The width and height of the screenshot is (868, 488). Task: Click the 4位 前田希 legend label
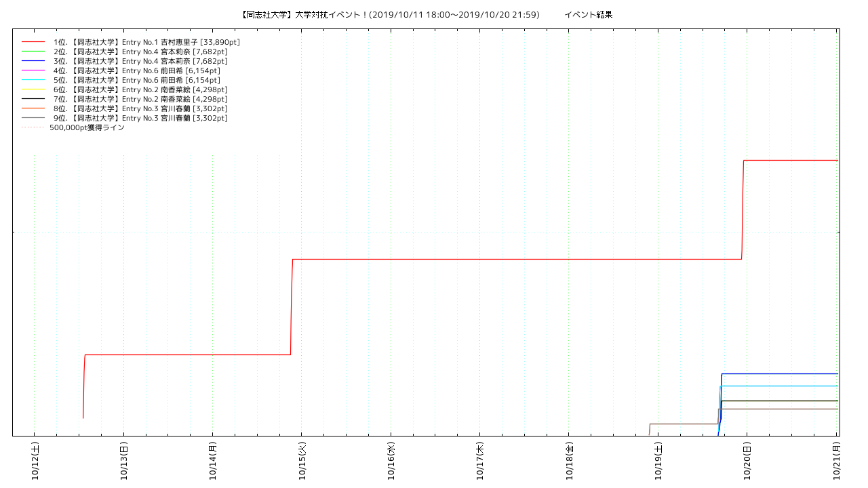pyautogui.click(x=136, y=70)
